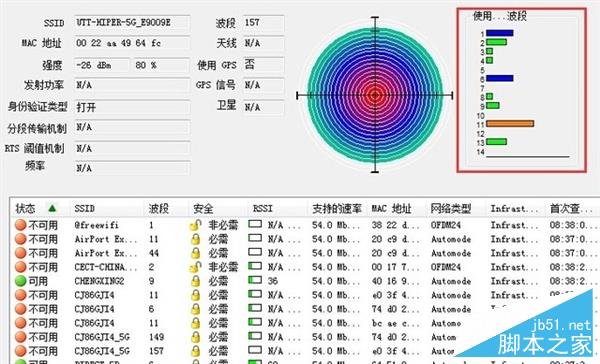Image resolution: width=600 pixels, height=364 pixels.
Task: Click the CECT-CHINA... SSID cell
Action: coord(106,267)
